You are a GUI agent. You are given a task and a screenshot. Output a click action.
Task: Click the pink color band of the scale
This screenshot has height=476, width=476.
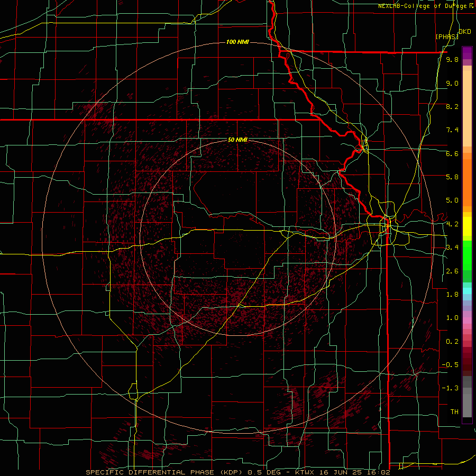pos(467,321)
